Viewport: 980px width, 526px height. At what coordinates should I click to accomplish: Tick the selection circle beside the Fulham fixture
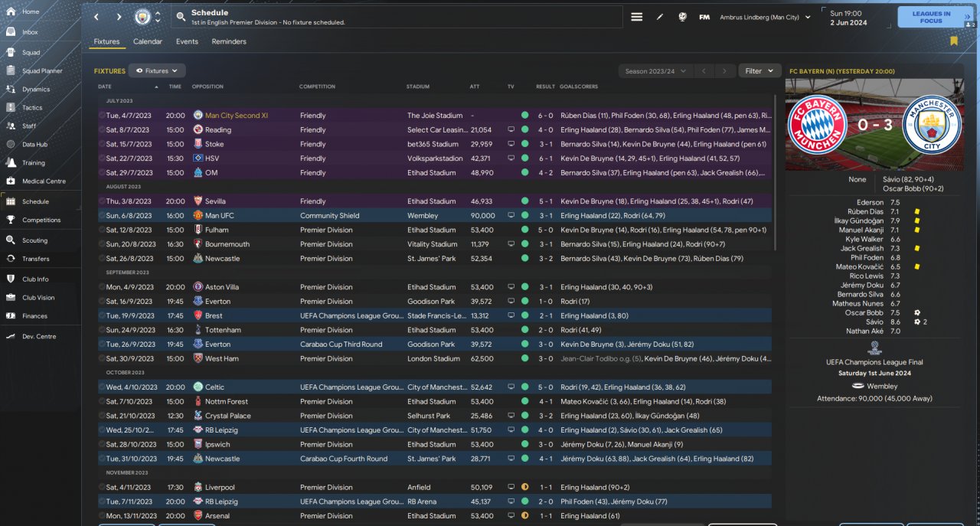[x=101, y=230]
